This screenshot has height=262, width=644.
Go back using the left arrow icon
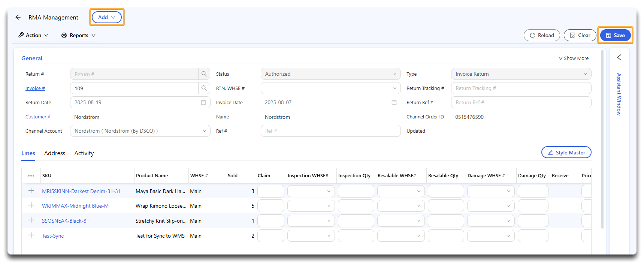click(18, 17)
